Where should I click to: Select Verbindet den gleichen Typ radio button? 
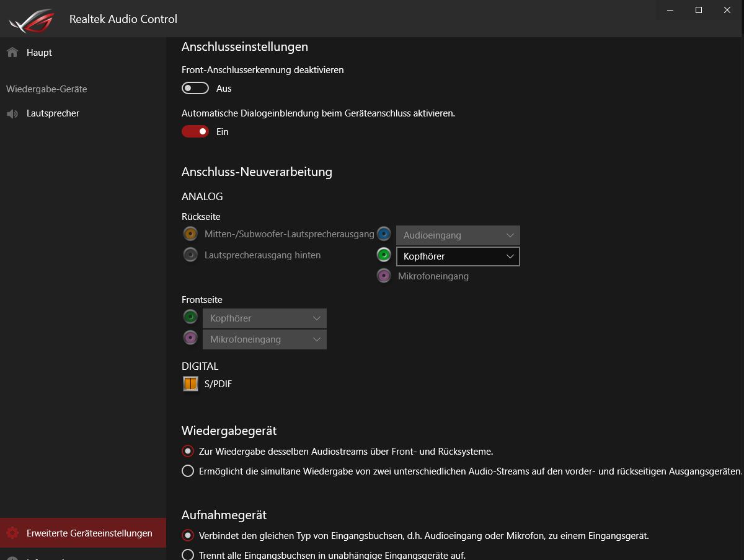[188, 535]
